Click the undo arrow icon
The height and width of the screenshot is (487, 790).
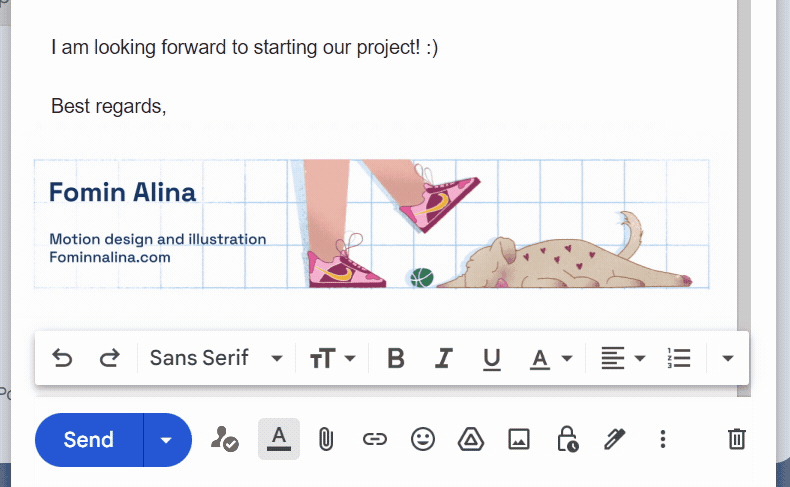[62, 358]
